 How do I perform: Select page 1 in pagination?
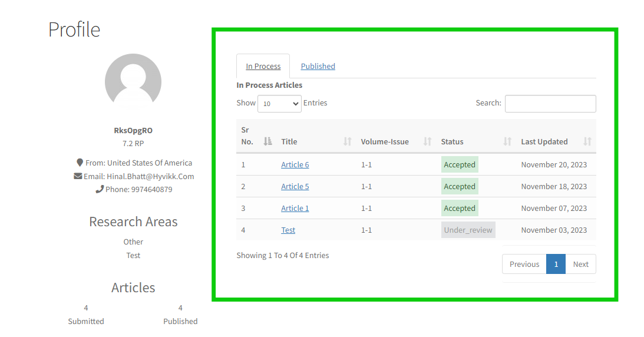pos(556,265)
